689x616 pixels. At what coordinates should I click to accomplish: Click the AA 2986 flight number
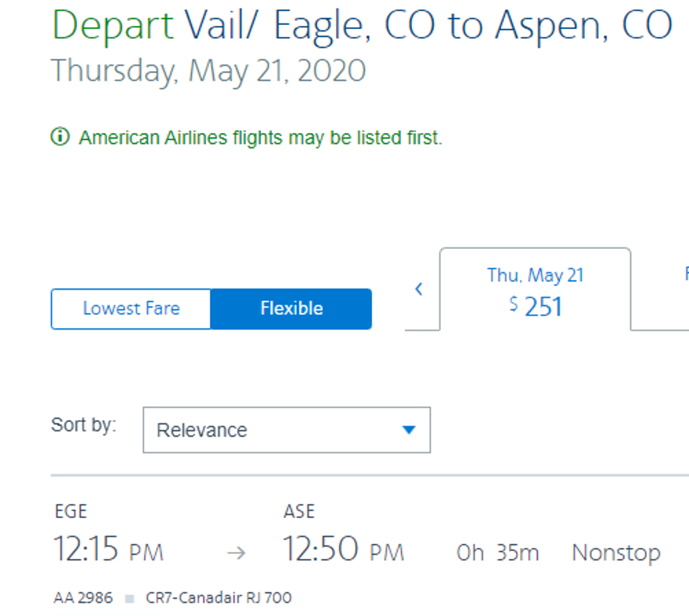(x=83, y=598)
